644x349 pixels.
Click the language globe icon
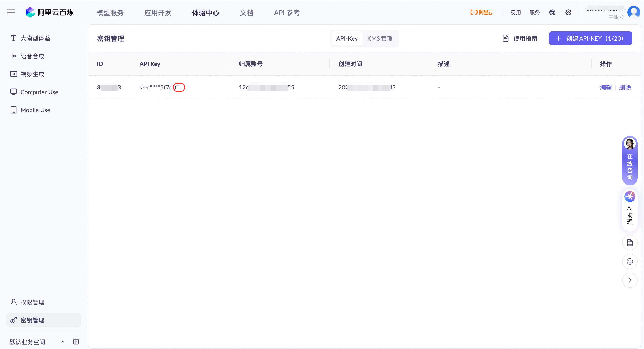552,13
